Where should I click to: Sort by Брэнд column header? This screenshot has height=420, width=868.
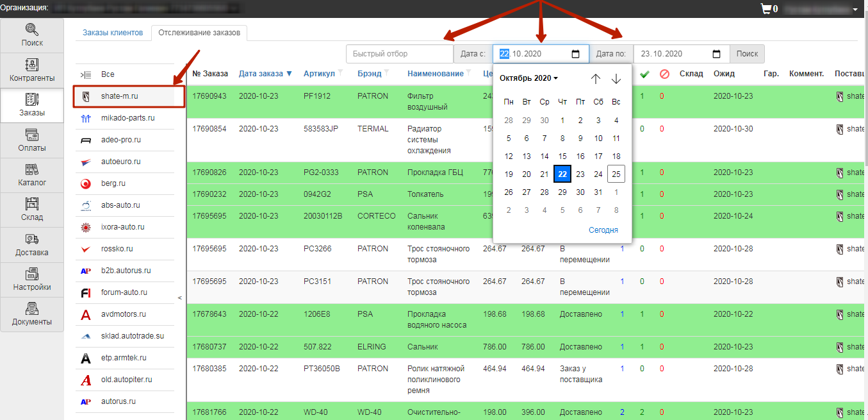click(x=370, y=74)
